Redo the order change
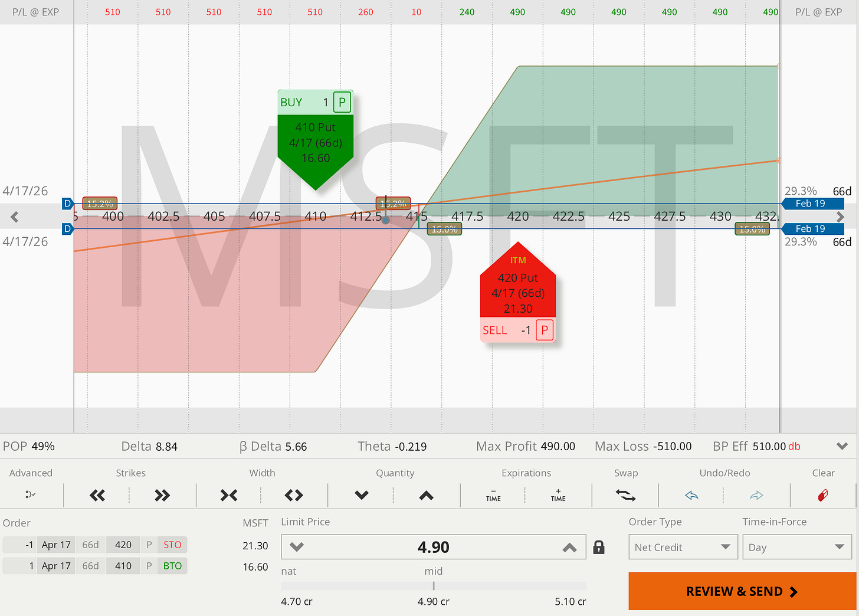 756,496
